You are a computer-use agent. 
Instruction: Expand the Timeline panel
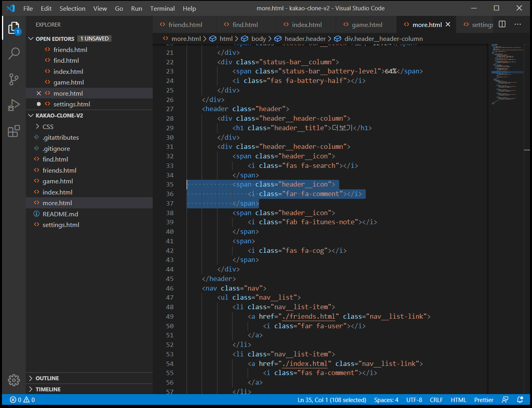click(x=48, y=389)
